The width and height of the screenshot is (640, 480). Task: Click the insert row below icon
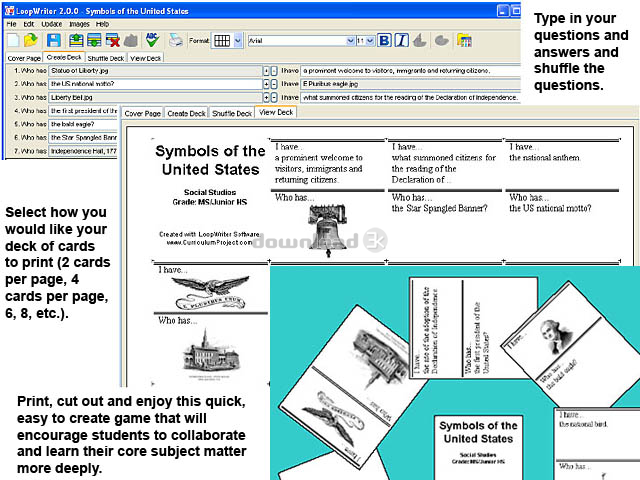94,40
